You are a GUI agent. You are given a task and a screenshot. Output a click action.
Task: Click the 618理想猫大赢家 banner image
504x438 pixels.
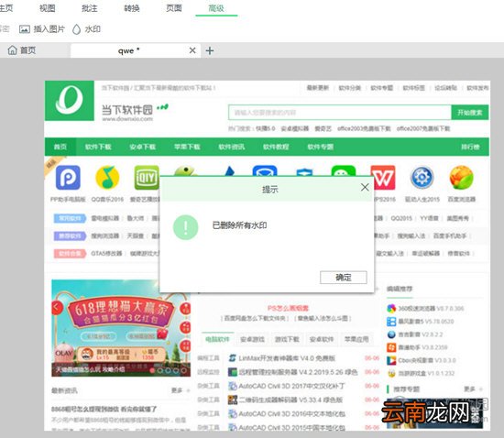pyautogui.click(x=121, y=328)
